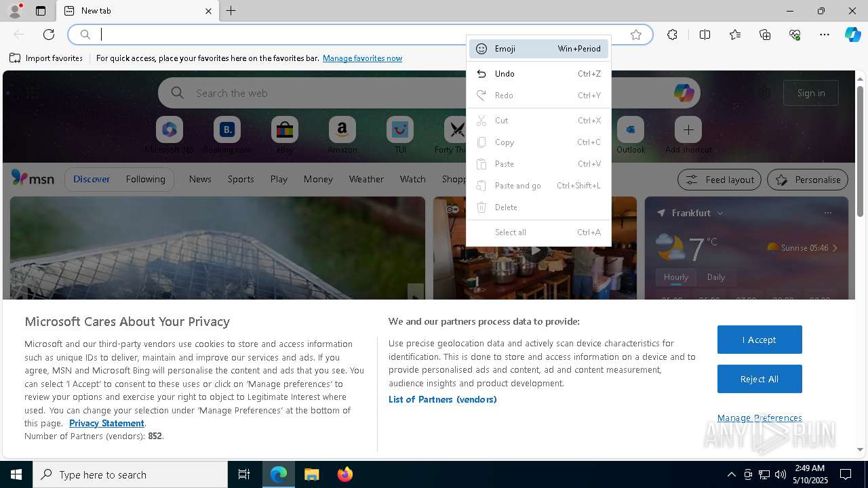Click the Personalise button

(808, 180)
